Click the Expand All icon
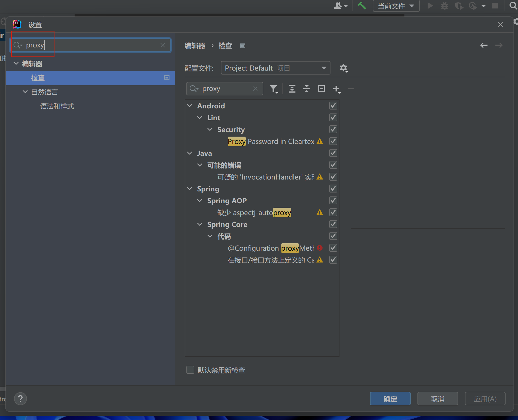The image size is (518, 420). [292, 89]
